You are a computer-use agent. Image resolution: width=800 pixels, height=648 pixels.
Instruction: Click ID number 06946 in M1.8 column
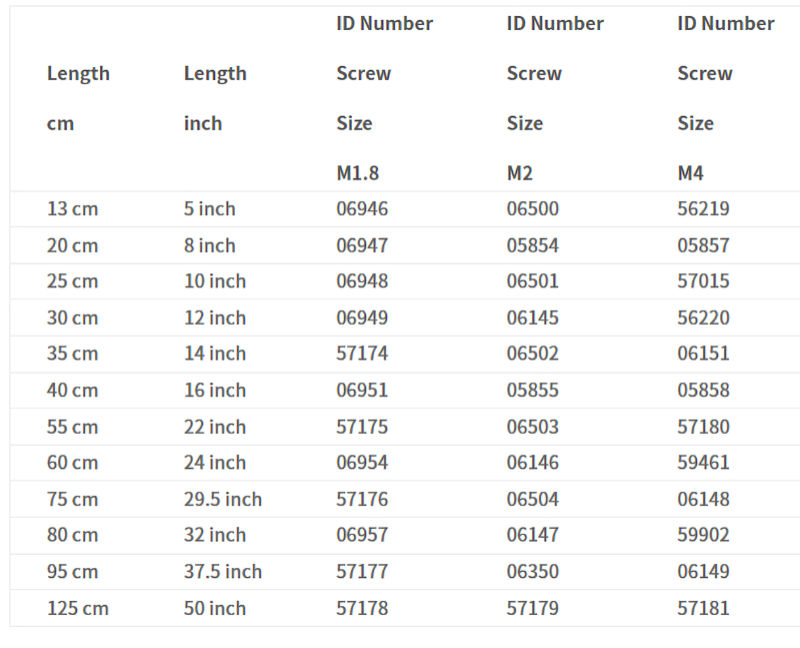pyautogui.click(x=362, y=209)
